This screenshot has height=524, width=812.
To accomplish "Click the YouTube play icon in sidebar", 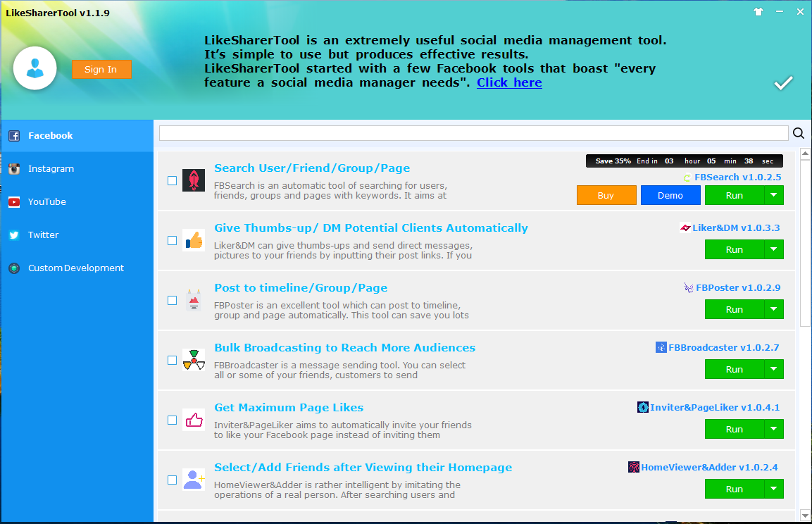I will tap(14, 202).
